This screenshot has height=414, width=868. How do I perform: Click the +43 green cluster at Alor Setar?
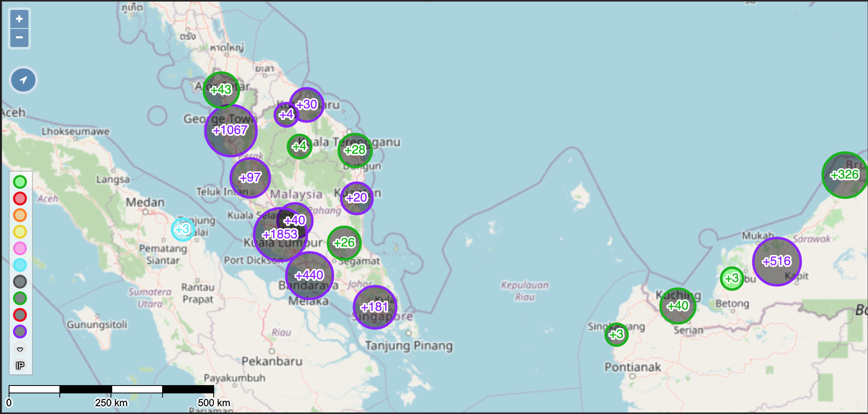(x=221, y=90)
